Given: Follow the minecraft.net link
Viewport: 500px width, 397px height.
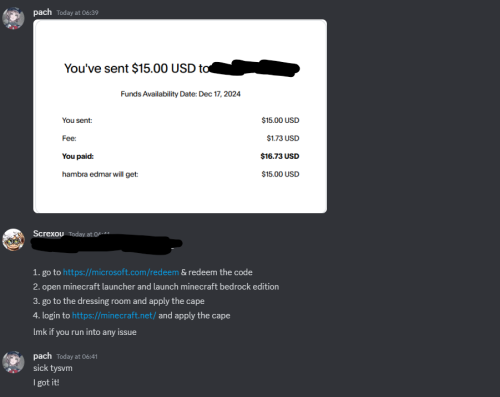Looking at the screenshot, I should pos(114,316).
